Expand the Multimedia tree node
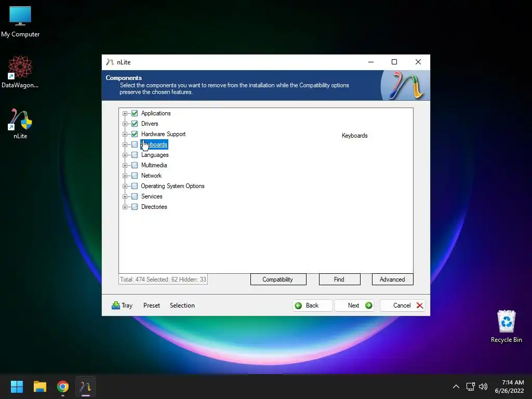532x399 pixels. click(x=125, y=165)
